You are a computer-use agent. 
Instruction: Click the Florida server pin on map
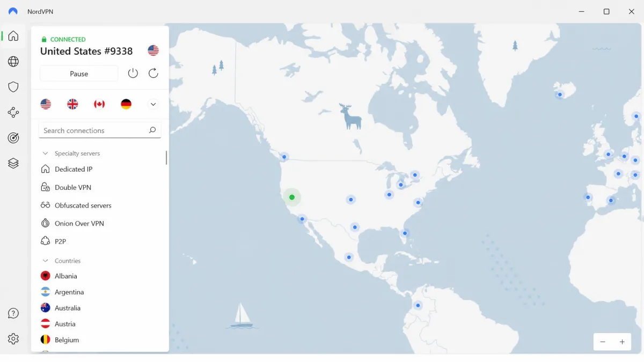click(x=405, y=233)
